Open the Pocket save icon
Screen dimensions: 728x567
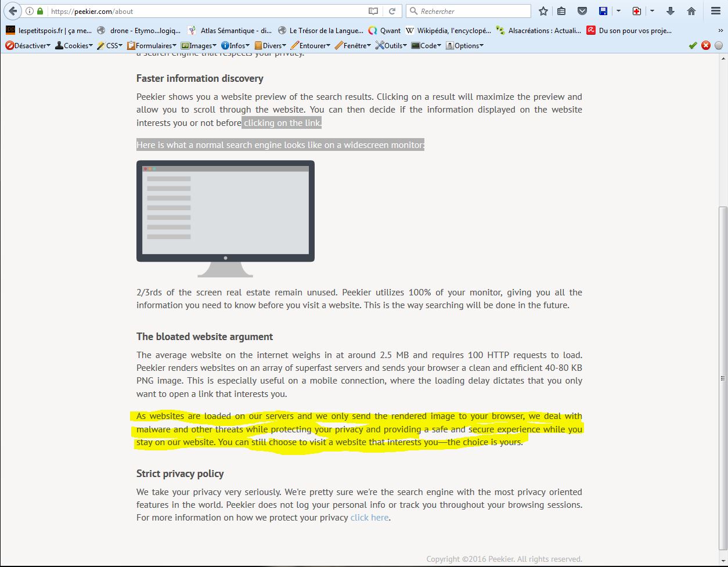coord(582,11)
